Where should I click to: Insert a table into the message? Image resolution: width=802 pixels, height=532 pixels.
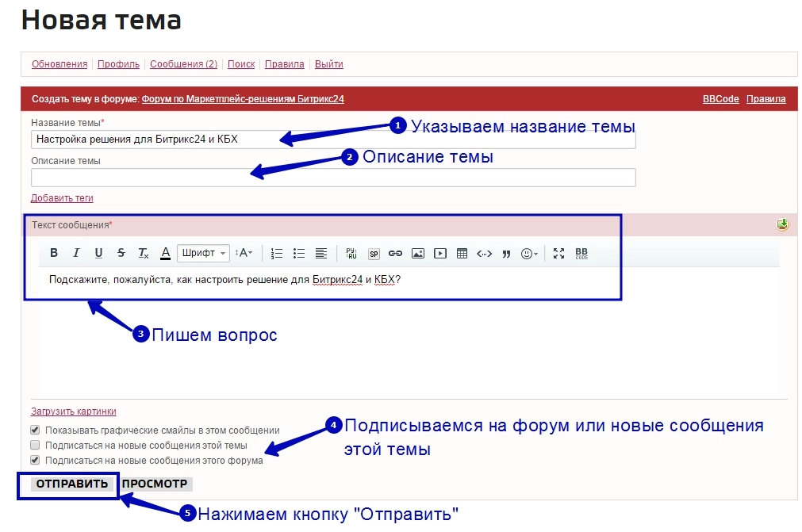tap(461, 253)
